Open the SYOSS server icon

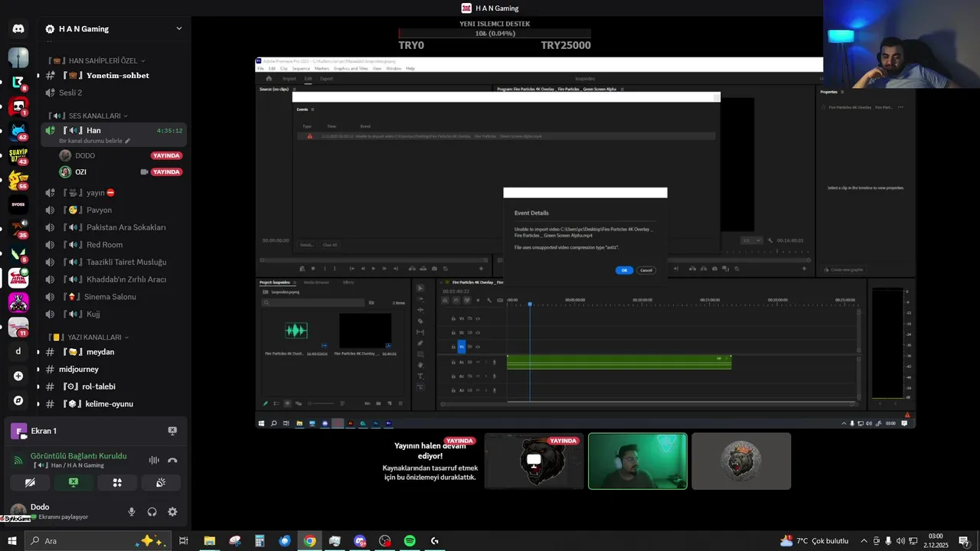pos(18,204)
